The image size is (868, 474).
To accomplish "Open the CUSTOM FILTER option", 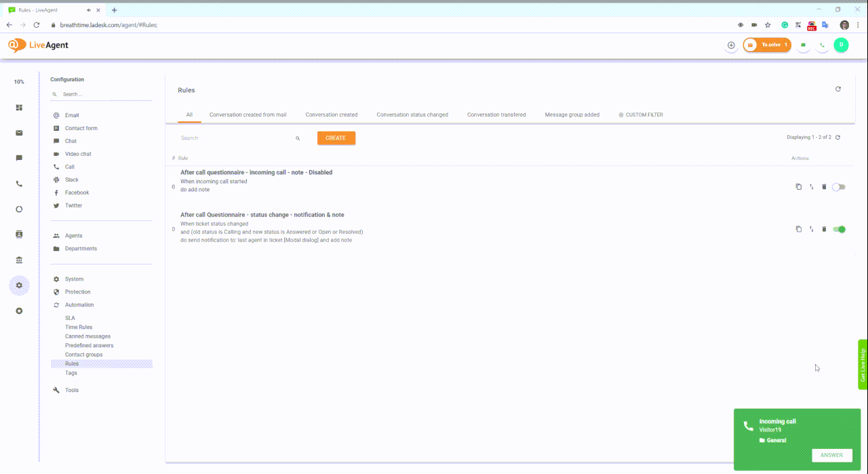I will [x=641, y=115].
